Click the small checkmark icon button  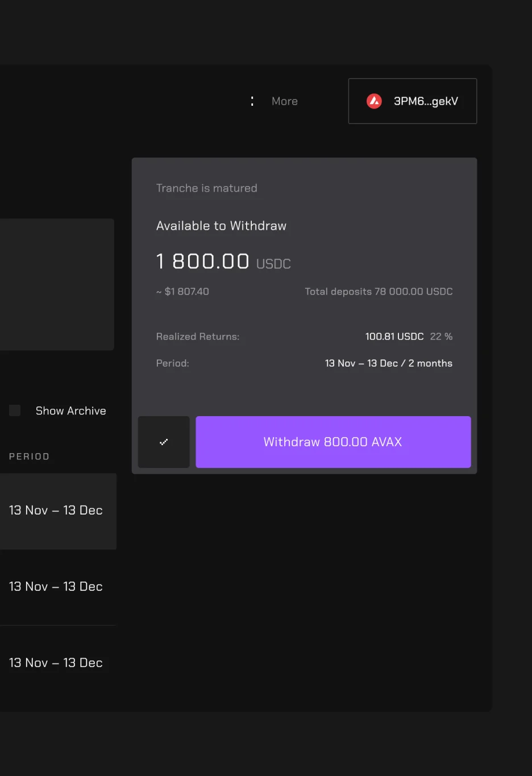tap(164, 442)
